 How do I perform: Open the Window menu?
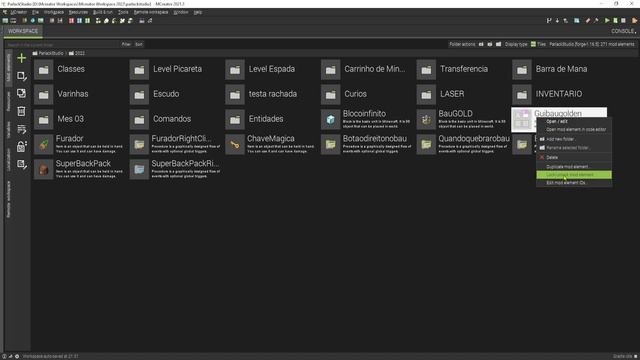181,12
